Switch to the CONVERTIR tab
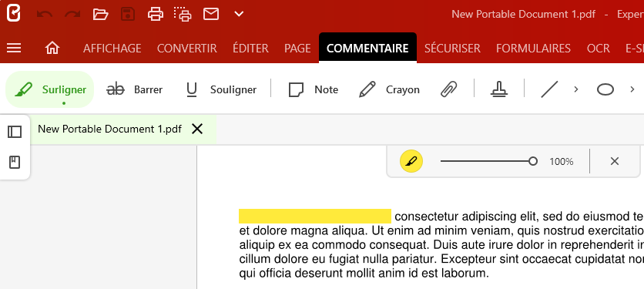Viewport: 644px width, 289px height. click(187, 48)
